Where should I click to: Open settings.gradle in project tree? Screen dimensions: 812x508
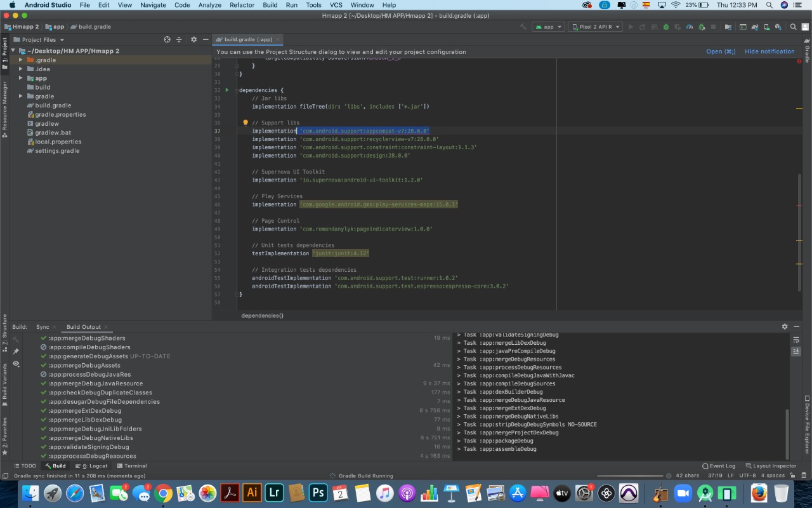(x=57, y=151)
